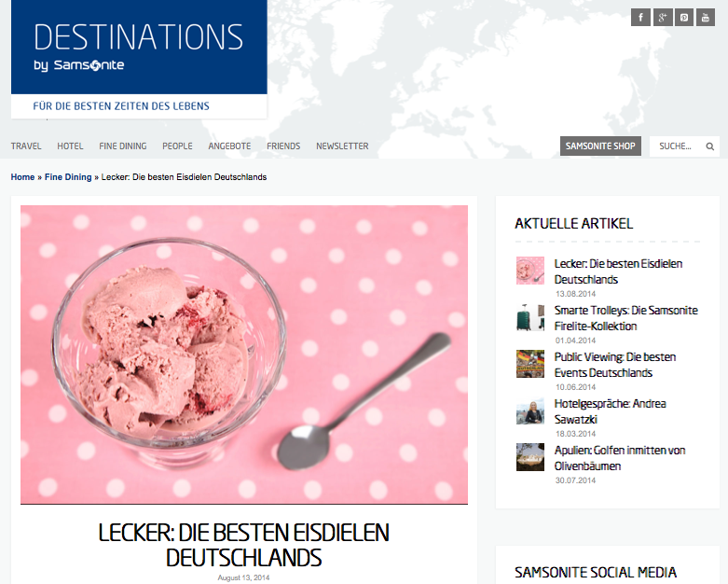
Task: Click the Destinations by Samsonite logo
Action: [x=139, y=47]
